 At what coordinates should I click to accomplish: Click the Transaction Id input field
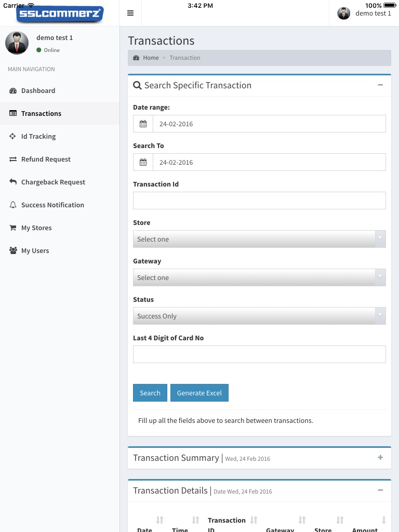pos(259,201)
